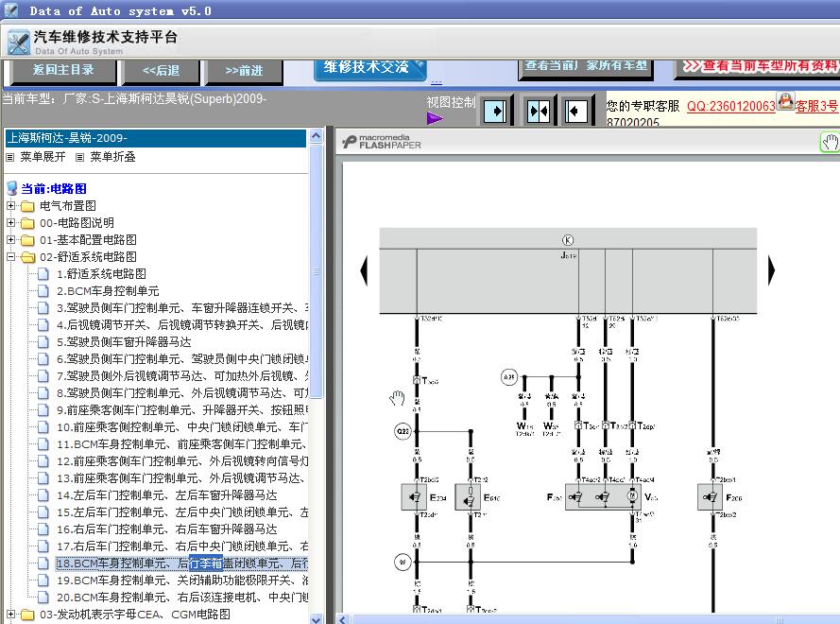
Task: Open item 6.驾驶员侧车门控制单元
Action: 182,359
